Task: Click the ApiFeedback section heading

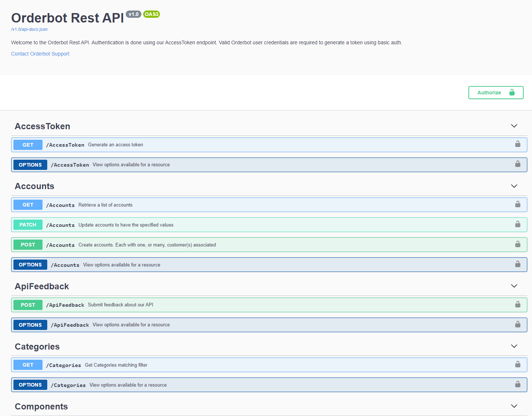Action: click(42, 286)
